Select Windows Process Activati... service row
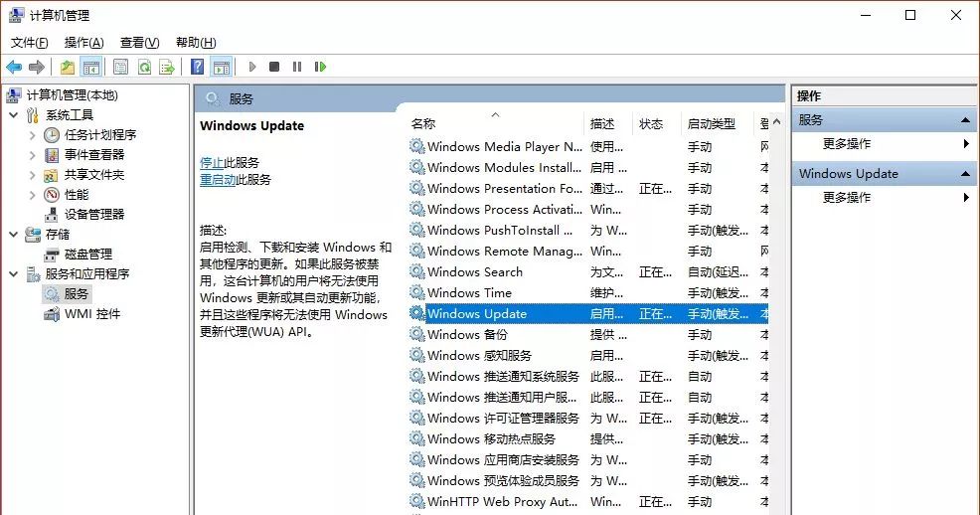This screenshot has height=515, width=980. click(588, 210)
